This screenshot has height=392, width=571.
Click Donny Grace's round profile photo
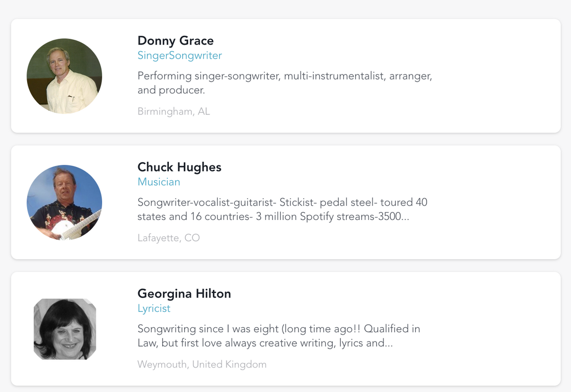(64, 76)
